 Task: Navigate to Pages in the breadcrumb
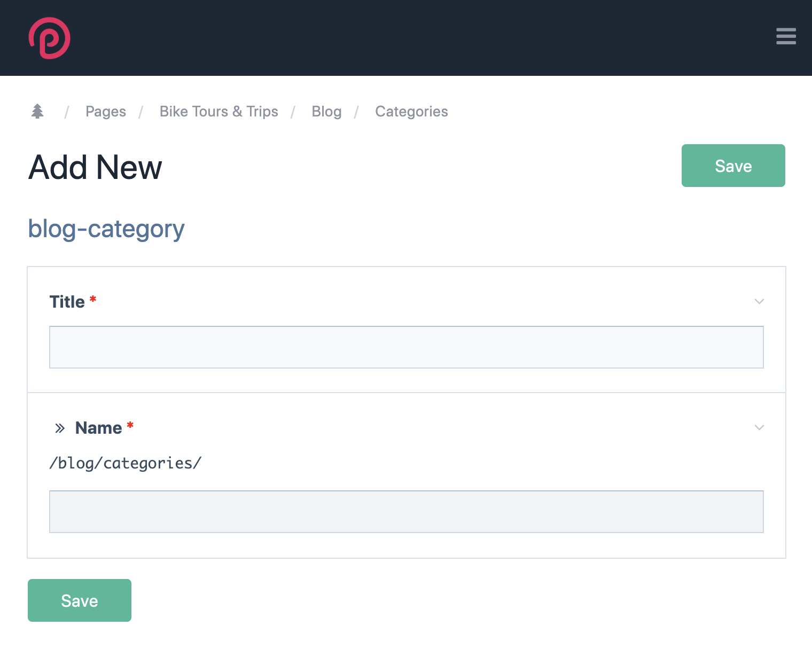[105, 111]
